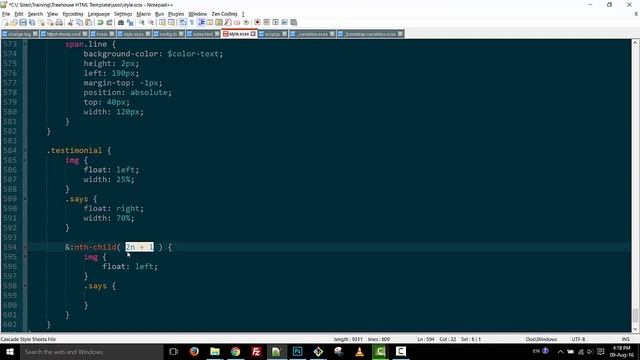Image resolution: width=640 pixels, height=360 pixels.
Task: Click the UTF-8 encoding status entry
Action: (x=578, y=339)
